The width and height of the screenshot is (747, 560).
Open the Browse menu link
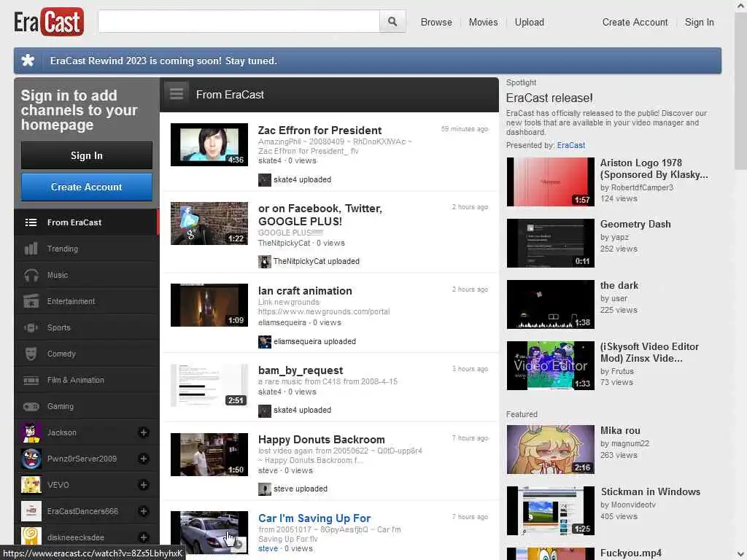pos(436,23)
